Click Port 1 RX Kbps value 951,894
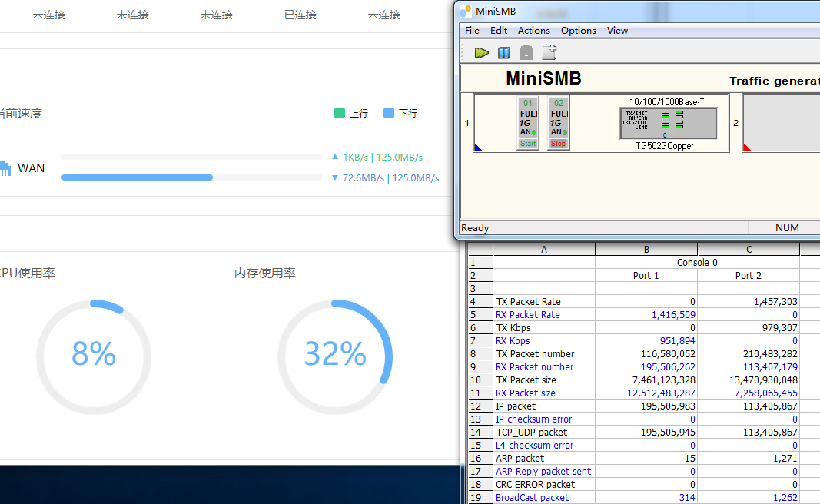 [678, 341]
